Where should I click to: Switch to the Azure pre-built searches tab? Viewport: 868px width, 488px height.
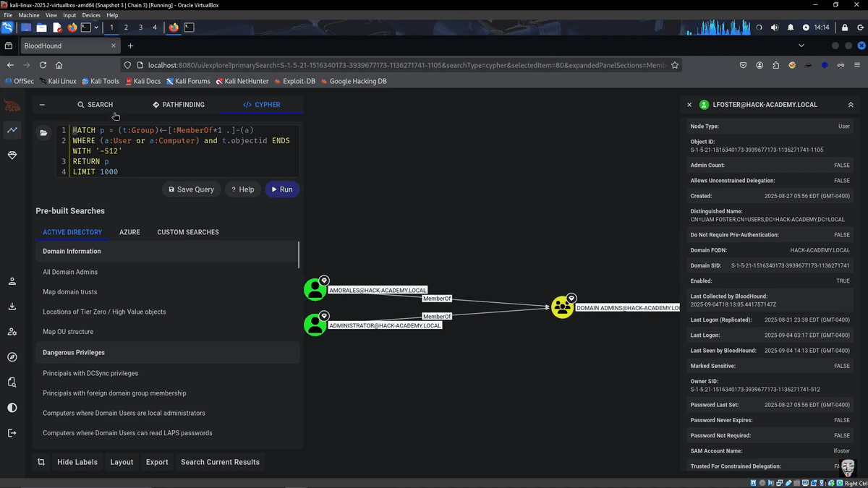tap(129, 232)
